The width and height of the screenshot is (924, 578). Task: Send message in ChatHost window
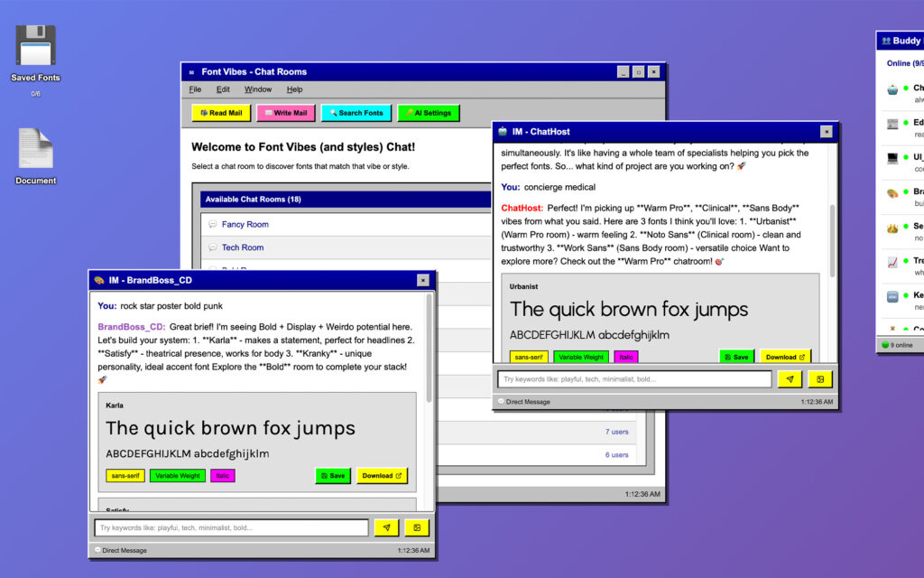(x=790, y=380)
